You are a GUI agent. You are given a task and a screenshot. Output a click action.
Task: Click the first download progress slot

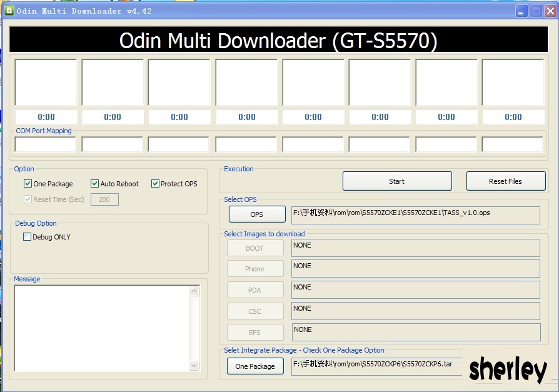tap(46, 83)
